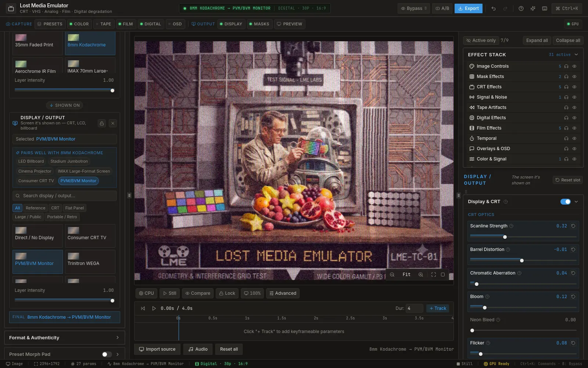This screenshot has width=588, height=368.
Task: Zoom in the preview
Action: tap(421, 275)
